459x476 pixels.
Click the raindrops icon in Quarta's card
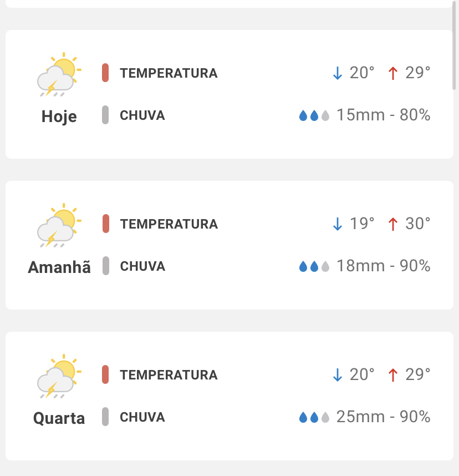tap(314, 417)
